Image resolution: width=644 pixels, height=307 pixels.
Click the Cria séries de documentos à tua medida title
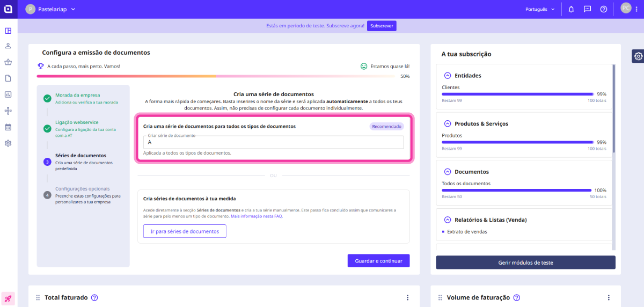click(189, 199)
